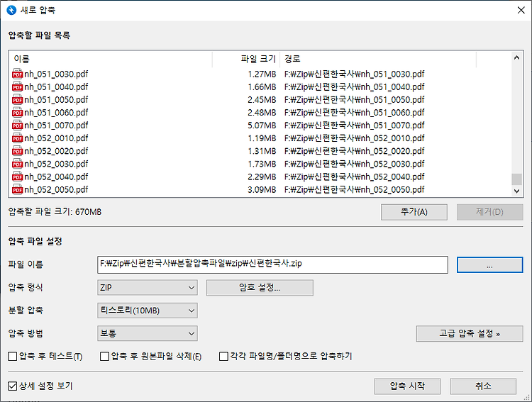Select file name nh_051_0030.pdf

click(56, 74)
